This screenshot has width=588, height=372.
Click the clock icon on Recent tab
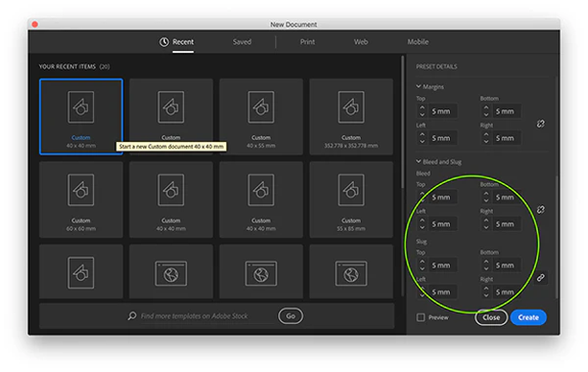[x=164, y=42]
